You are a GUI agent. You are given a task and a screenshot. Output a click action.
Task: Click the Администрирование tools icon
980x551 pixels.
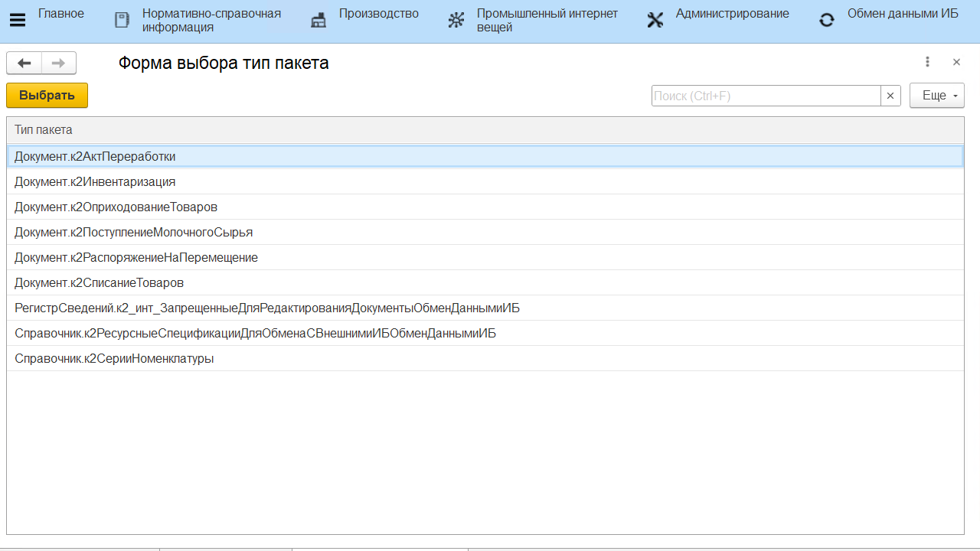[655, 21]
